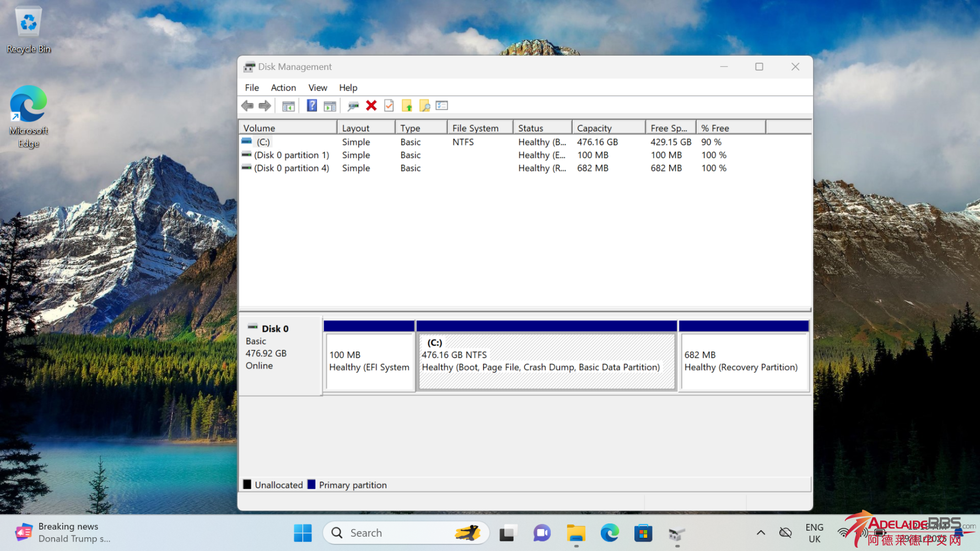980x551 pixels.
Task: Sort by the Capacity column header
Action: coord(607,128)
